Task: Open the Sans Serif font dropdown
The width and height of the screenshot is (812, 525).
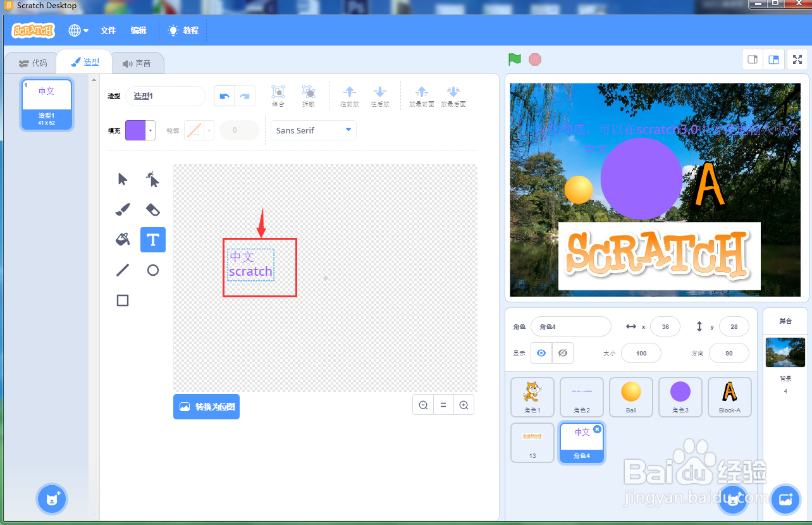Action: coord(312,130)
